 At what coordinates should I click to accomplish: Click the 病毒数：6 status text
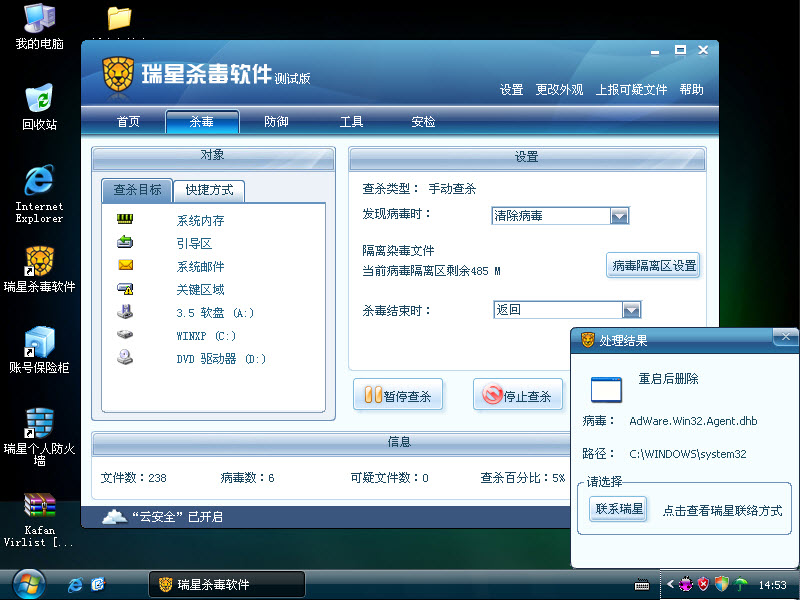[247, 478]
